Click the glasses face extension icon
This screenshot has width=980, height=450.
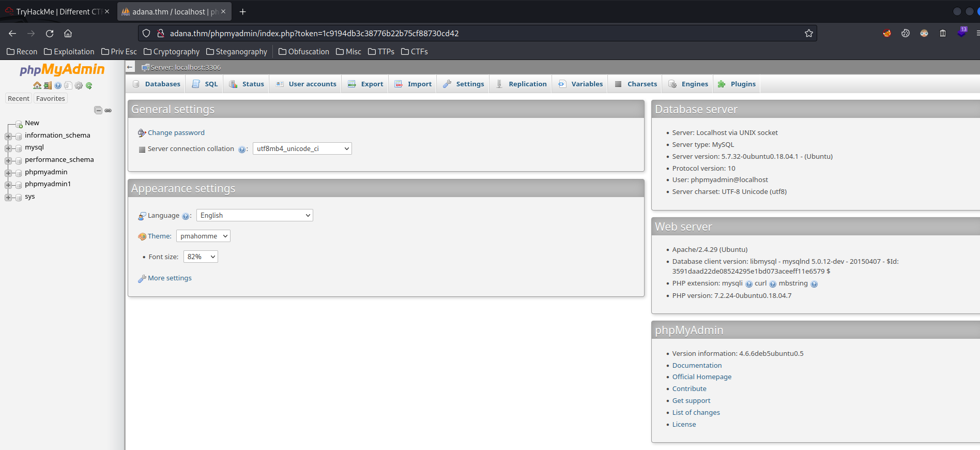coord(924,33)
